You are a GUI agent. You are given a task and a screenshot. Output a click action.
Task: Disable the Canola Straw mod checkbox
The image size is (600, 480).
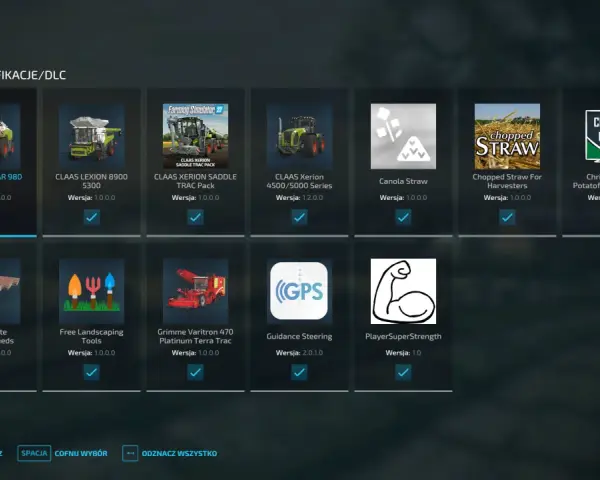[403, 217]
